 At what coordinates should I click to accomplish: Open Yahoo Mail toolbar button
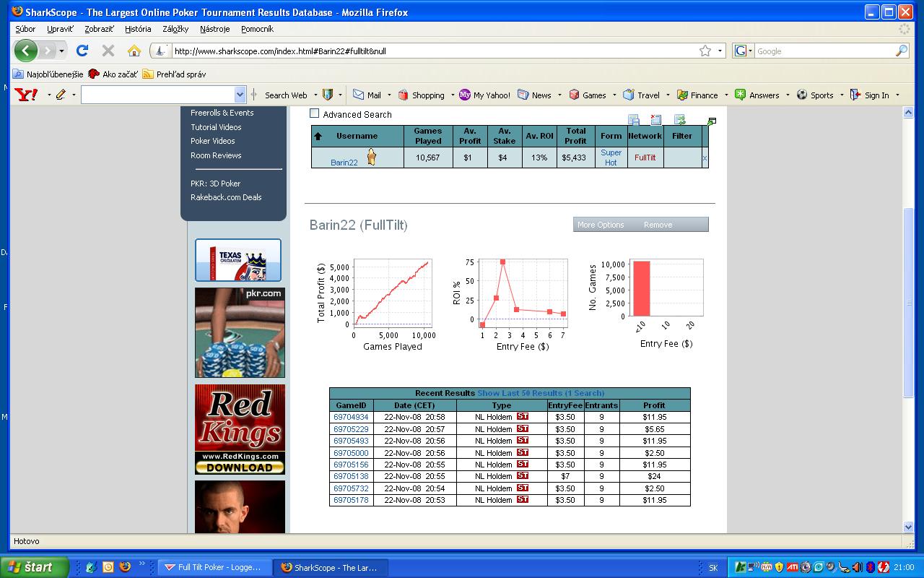tap(367, 95)
